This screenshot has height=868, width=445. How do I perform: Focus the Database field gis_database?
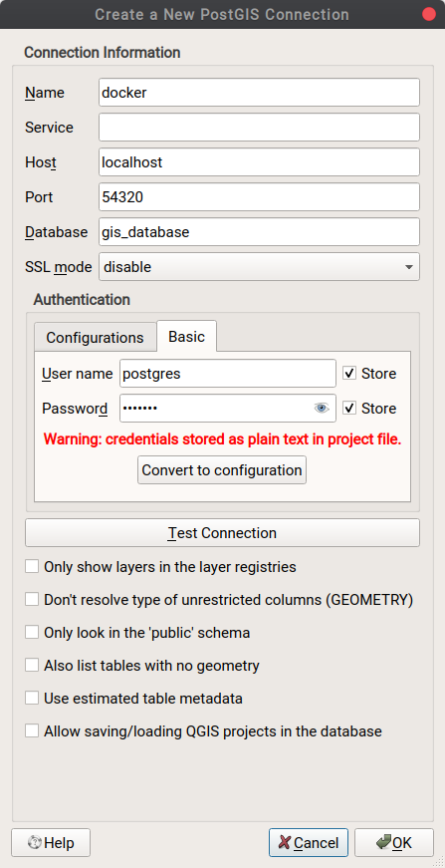tap(259, 231)
